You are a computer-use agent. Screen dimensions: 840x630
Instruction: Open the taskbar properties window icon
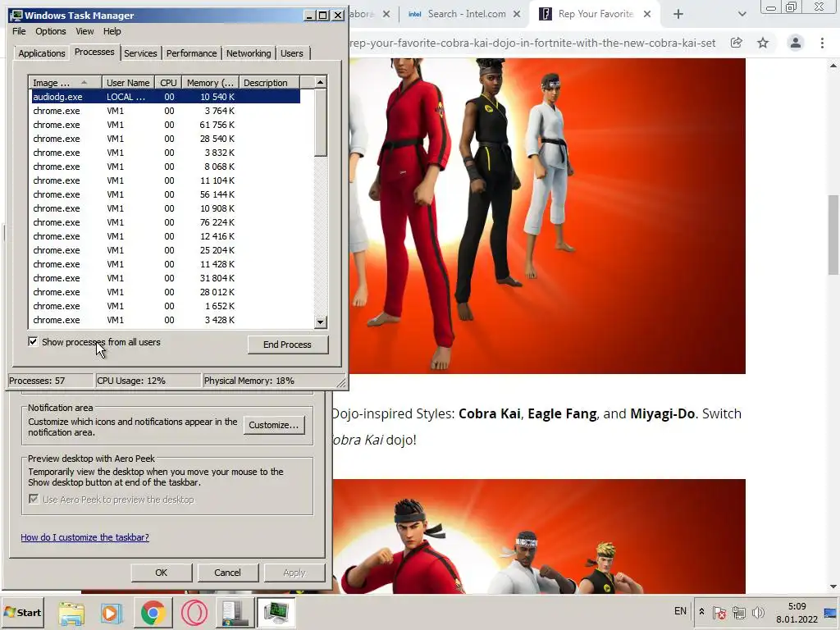[x=235, y=612]
